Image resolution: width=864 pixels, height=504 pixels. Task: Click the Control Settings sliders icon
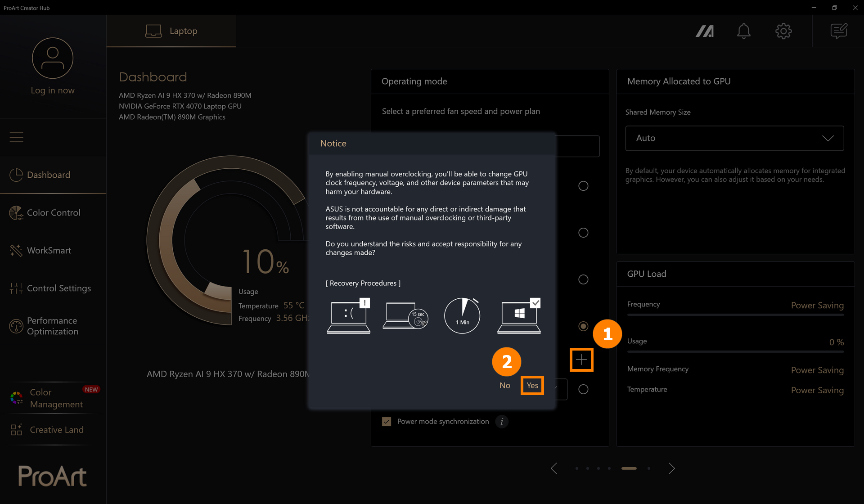coord(16,288)
